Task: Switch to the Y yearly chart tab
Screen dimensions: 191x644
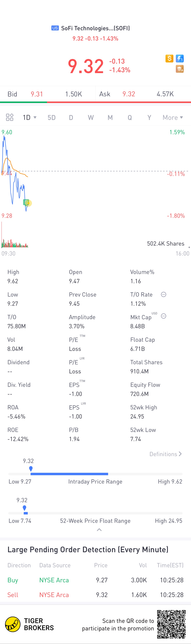Action: coord(149,117)
